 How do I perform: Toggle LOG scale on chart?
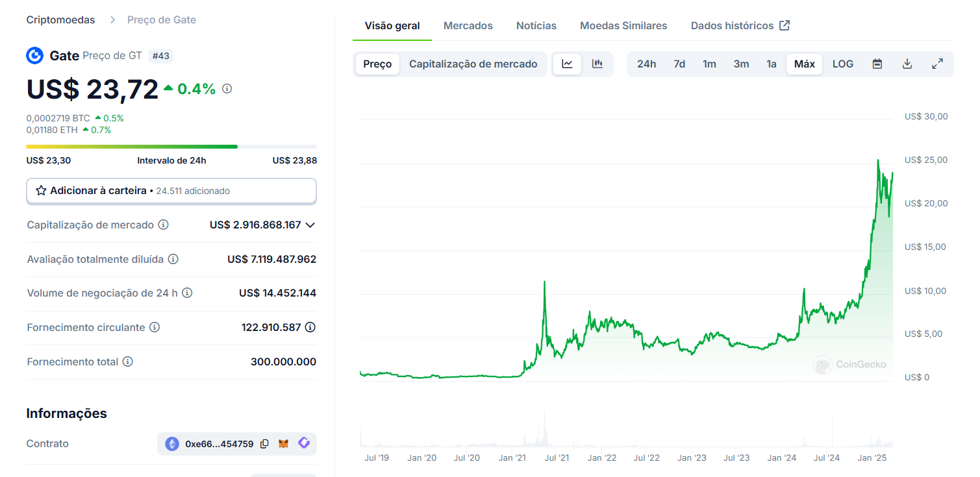tap(843, 64)
